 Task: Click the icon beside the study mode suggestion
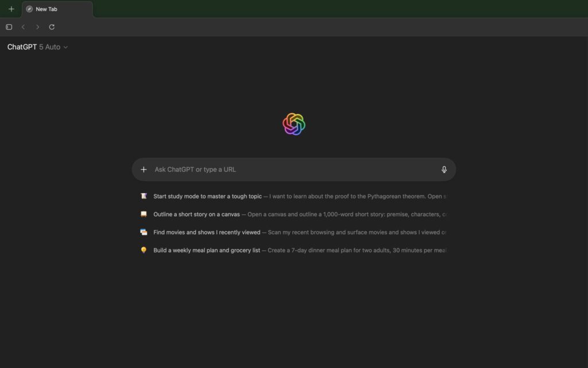click(144, 196)
